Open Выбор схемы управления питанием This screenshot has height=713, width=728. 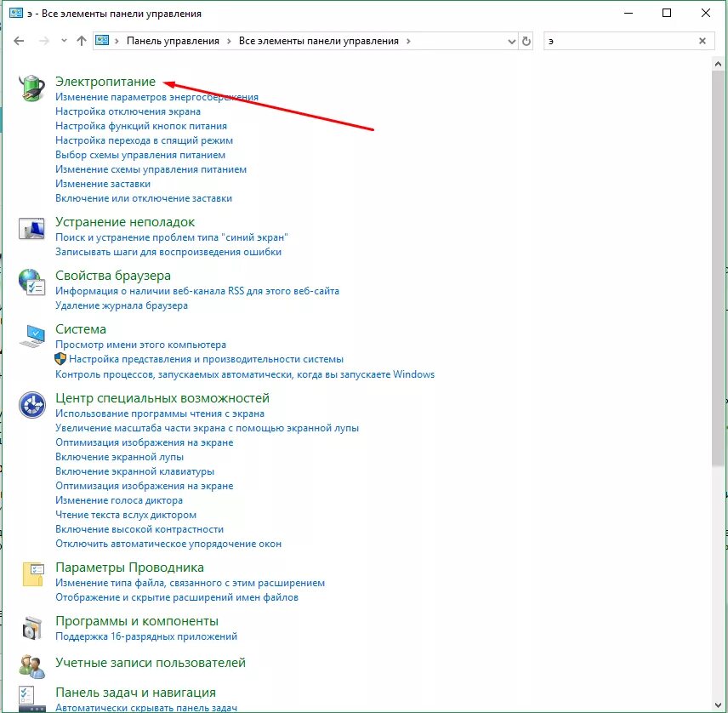[x=140, y=155]
